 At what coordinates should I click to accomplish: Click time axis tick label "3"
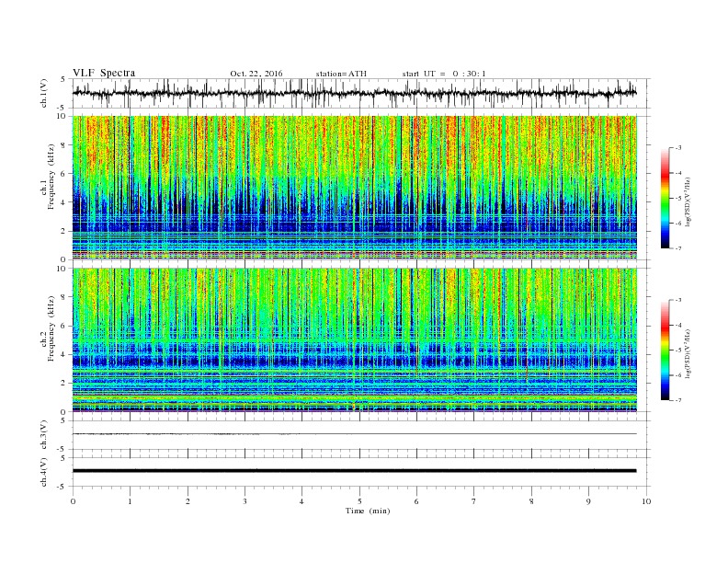245,501
